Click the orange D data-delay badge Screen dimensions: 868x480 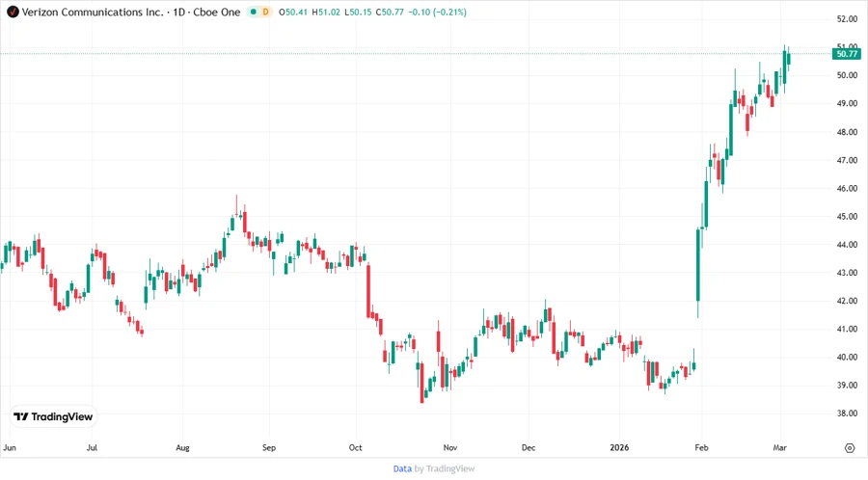(x=266, y=12)
